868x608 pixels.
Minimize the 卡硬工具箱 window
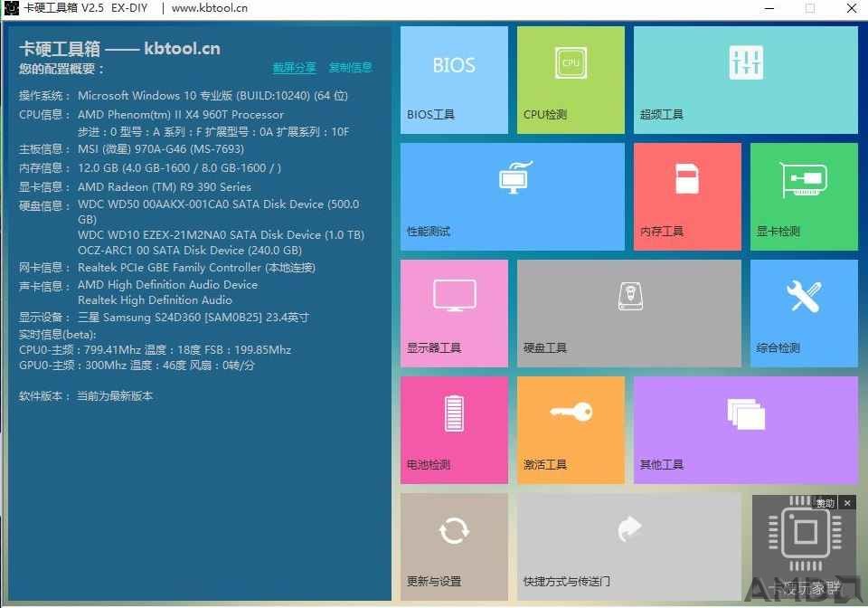click(769, 8)
